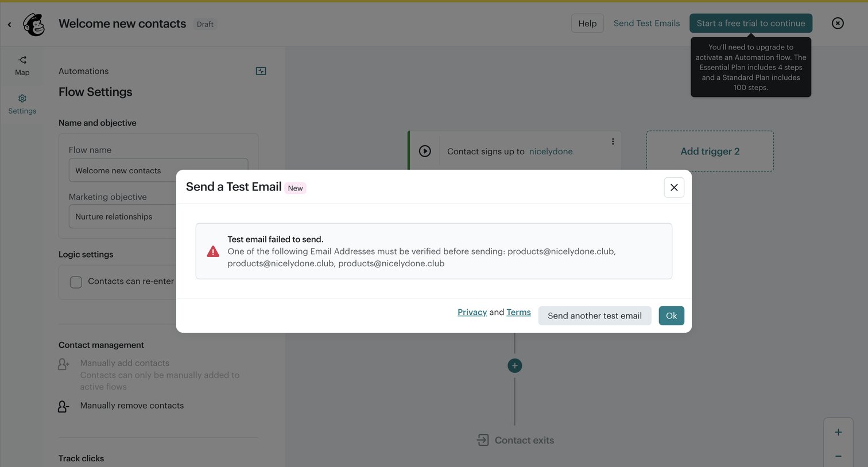Screen dimensions: 868x467
Task: Close the Send a Test Email dialog
Action: [674, 188]
